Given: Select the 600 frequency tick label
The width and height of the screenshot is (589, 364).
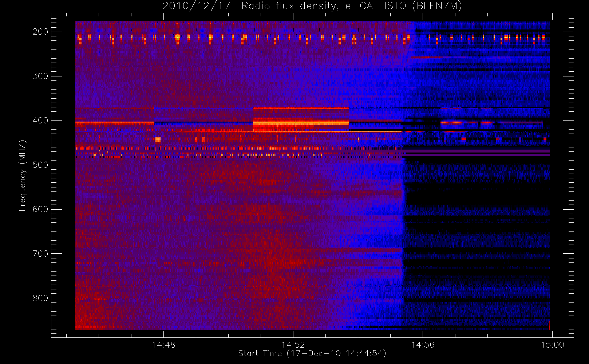Looking at the screenshot, I should [x=40, y=209].
